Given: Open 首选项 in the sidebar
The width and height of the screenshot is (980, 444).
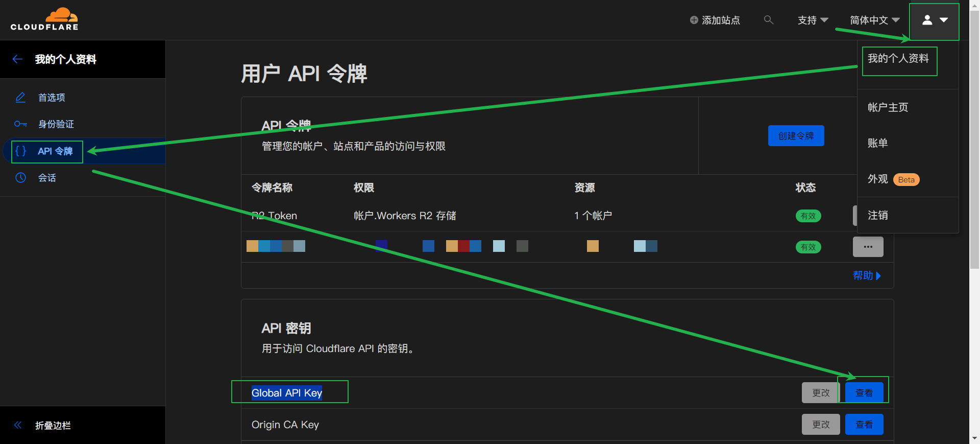Looking at the screenshot, I should click(x=52, y=98).
